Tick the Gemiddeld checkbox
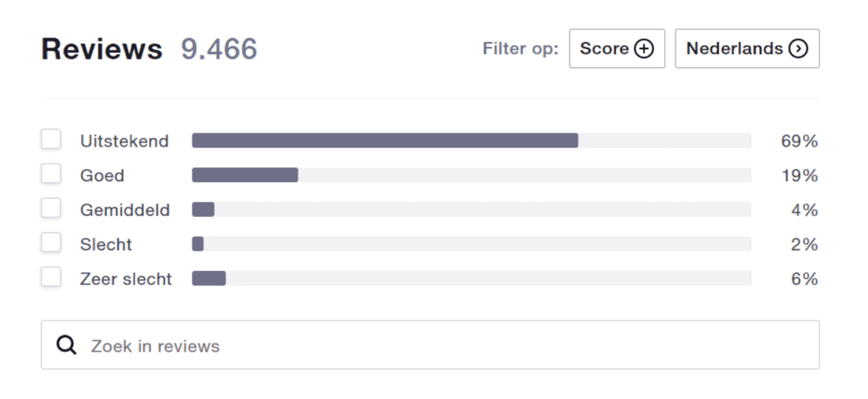The width and height of the screenshot is (868, 399). pyautogui.click(x=51, y=208)
